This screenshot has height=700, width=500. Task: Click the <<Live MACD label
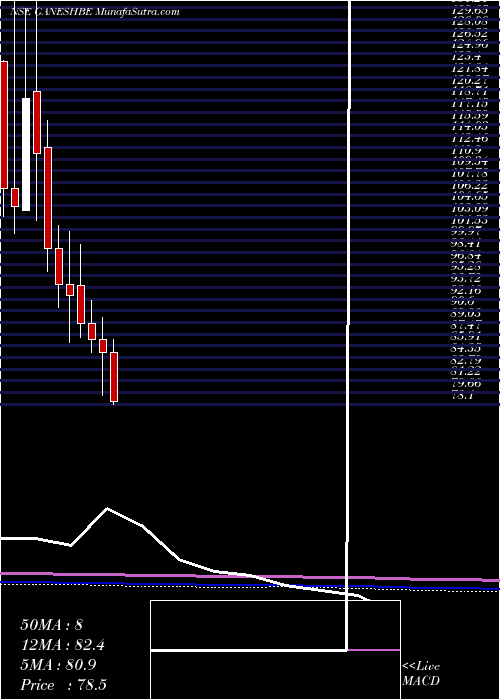pyautogui.click(x=421, y=674)
